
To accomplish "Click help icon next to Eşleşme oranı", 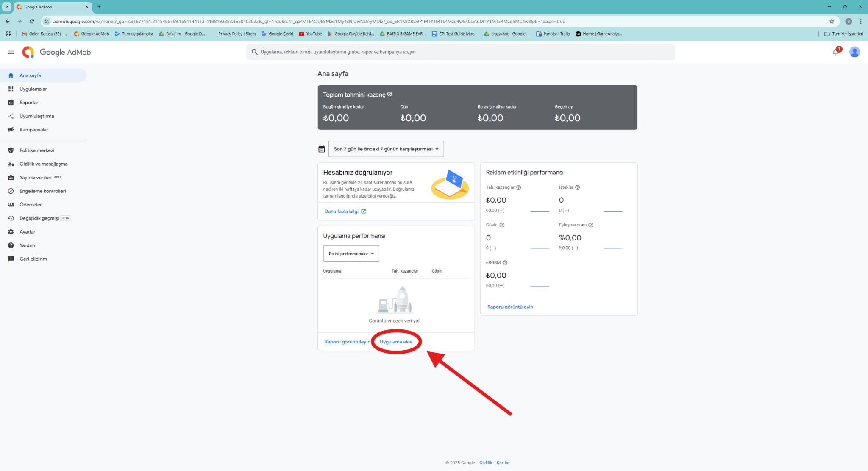I will tap(590, 225).
